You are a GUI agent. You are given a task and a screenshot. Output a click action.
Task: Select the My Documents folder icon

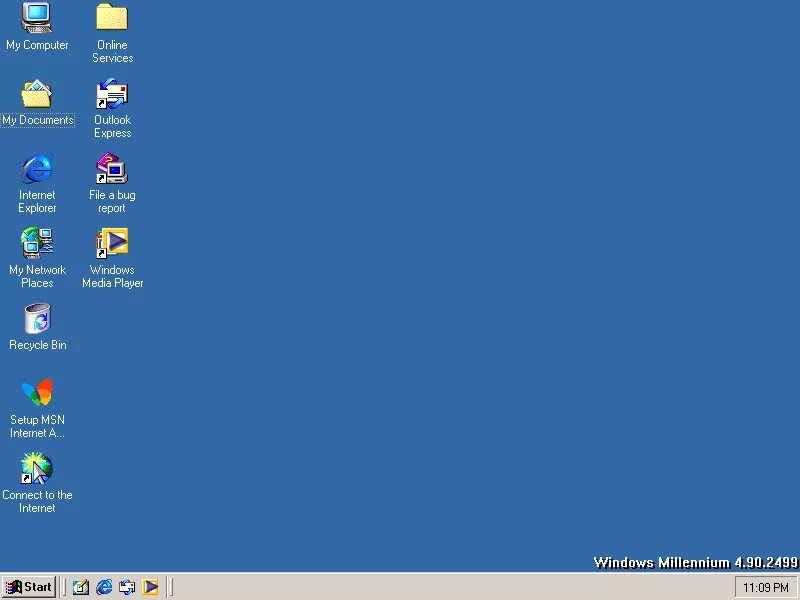[36, 93]
